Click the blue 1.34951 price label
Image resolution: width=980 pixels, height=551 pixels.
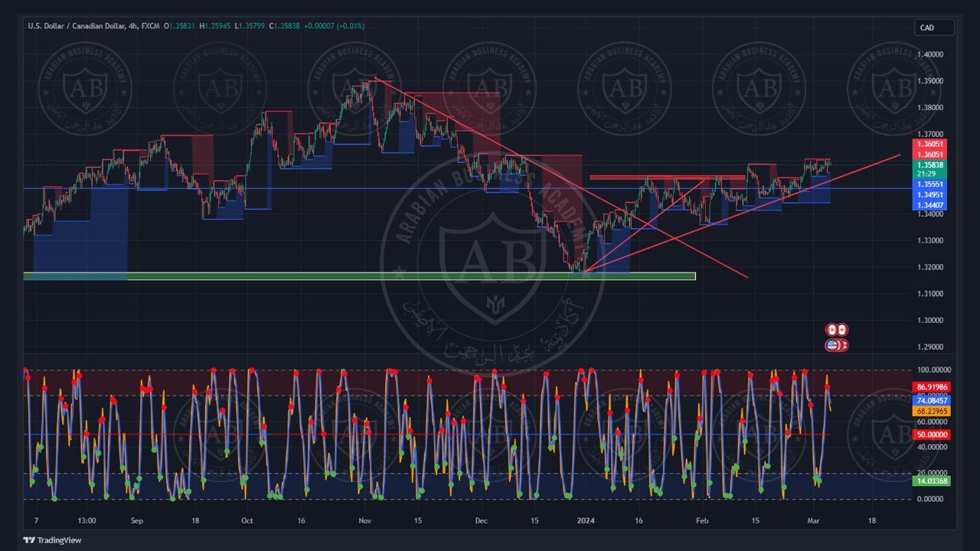pyautogui.click(x=930, y=195)
